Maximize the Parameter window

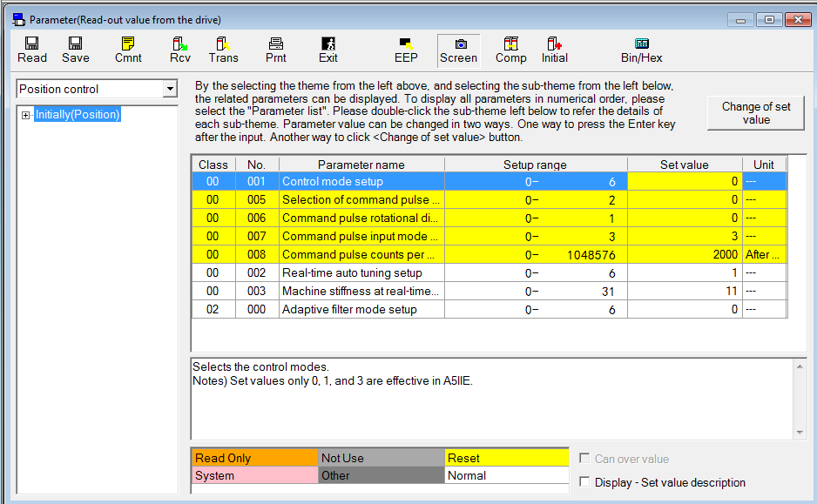click(769, 20)
